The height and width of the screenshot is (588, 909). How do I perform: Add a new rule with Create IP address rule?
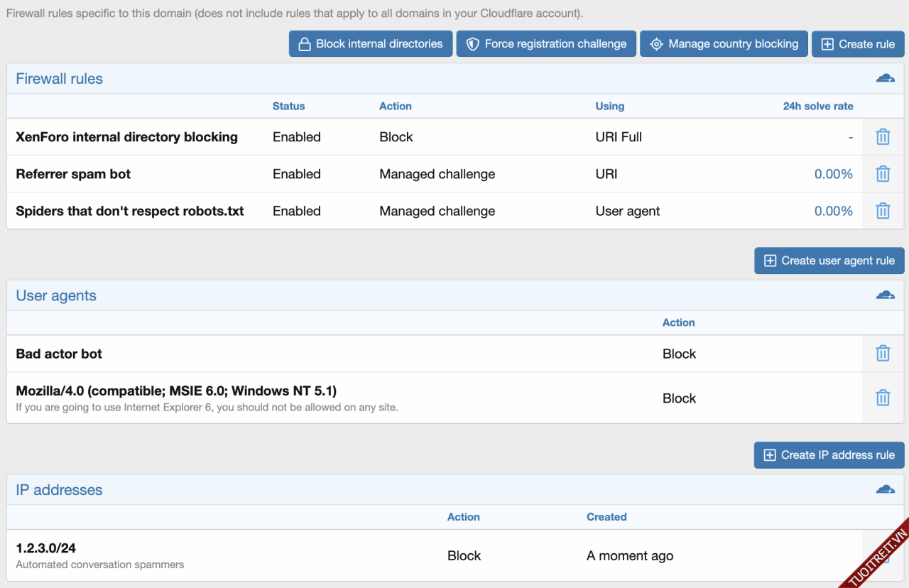[829, 455]
